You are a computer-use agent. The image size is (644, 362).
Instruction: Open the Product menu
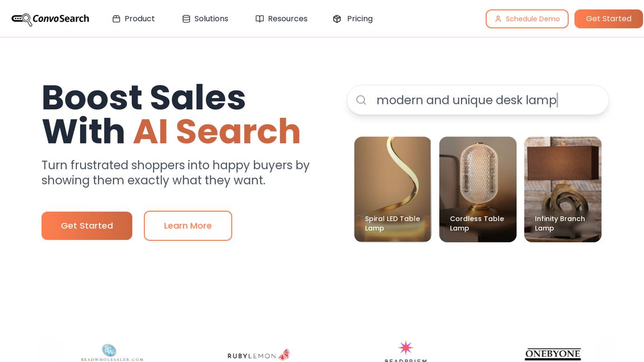tap(134, 19)
